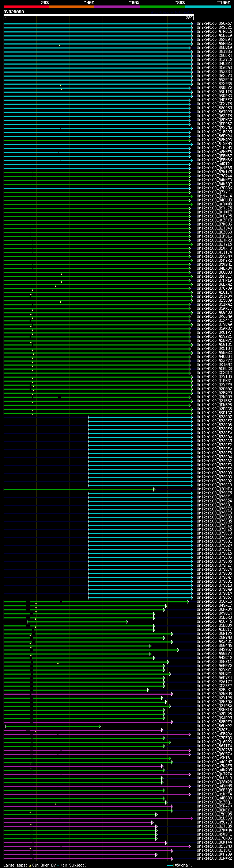234x868 pixels.
Task: Open hit UniRef100_C8CLK4
Action: (x=214, y=56)
